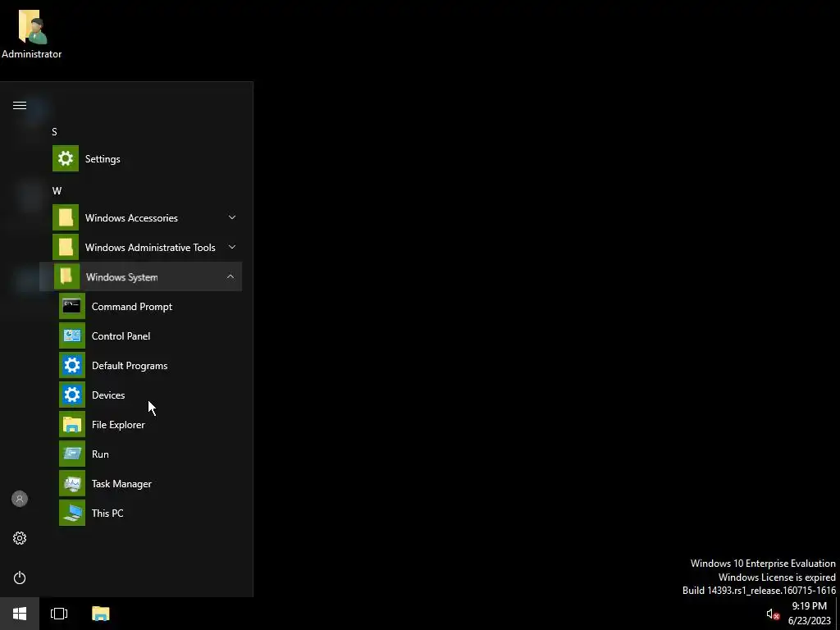Click Show Desktop sliver at taskbar end
Screen dimensions: 840x630
click(x=838, y=614)
